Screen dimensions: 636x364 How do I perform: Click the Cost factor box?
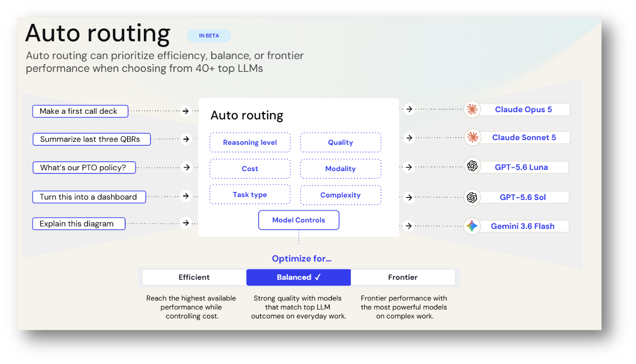[250, 169]
